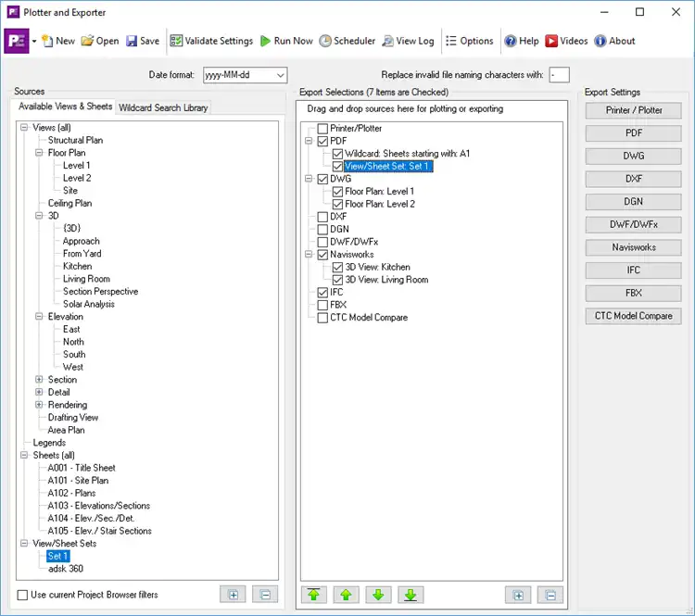695x616 pixels.
Task: Create a new configuration with New
Action: 58,41
